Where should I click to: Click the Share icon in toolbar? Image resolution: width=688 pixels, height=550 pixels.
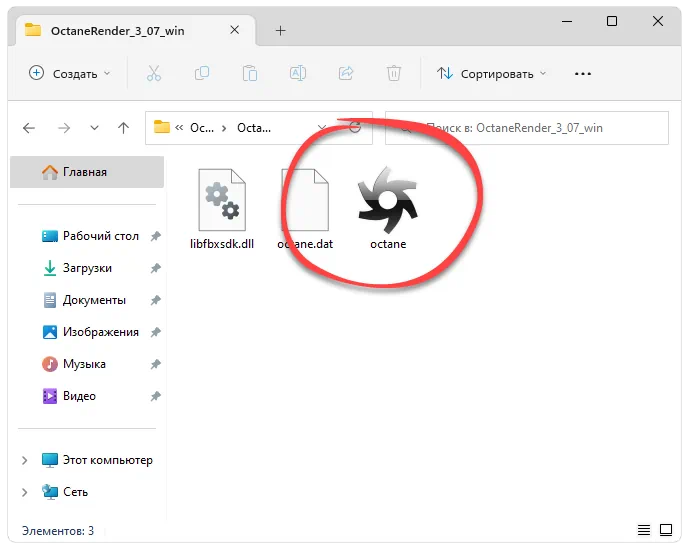tap(346, 73)
